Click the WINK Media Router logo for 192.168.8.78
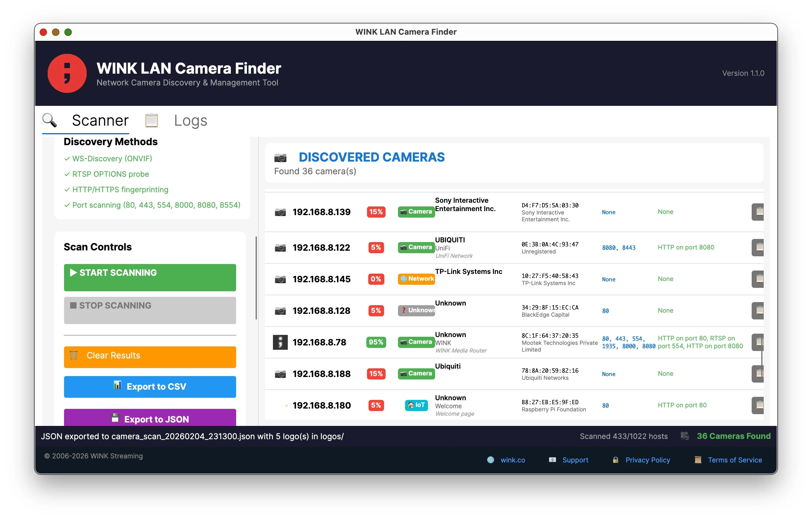The width and height of the screenshot is (812, 520). pos(280,342)
